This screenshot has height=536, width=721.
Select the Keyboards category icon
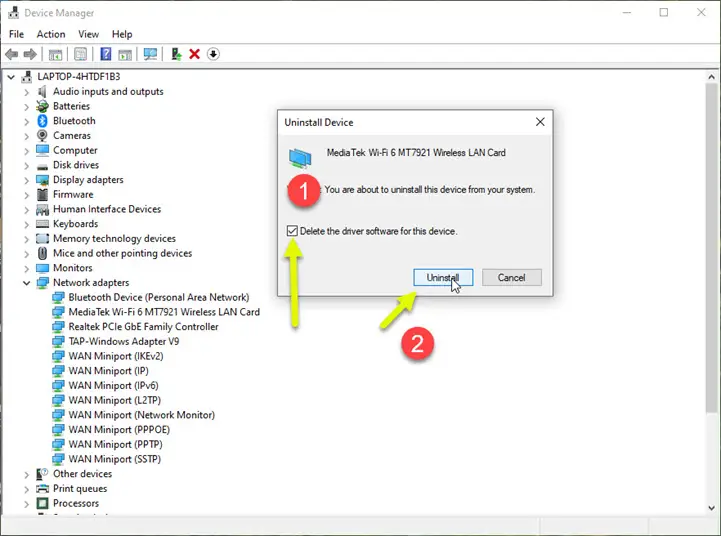[42, 224]
